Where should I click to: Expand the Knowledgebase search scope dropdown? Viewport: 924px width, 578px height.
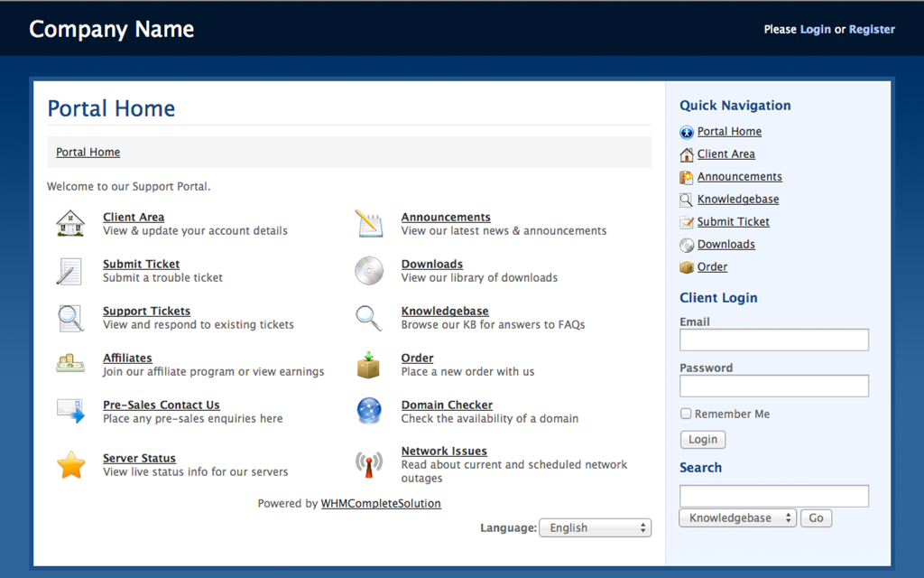click(x=737, y=518)
